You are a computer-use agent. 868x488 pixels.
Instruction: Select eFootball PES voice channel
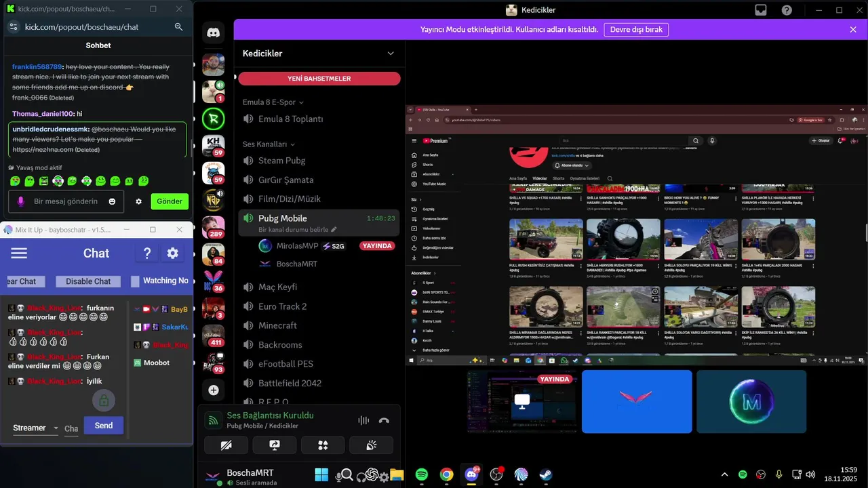[319, 364]
